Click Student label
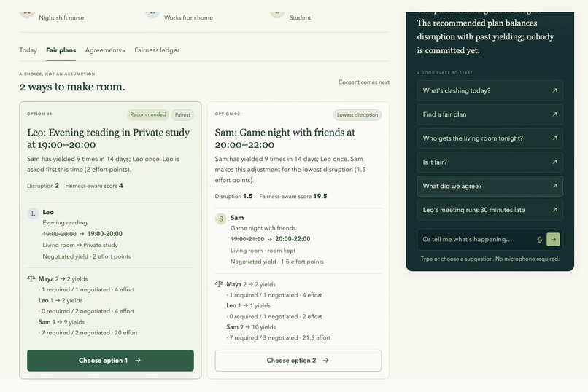 coord(300,17)
